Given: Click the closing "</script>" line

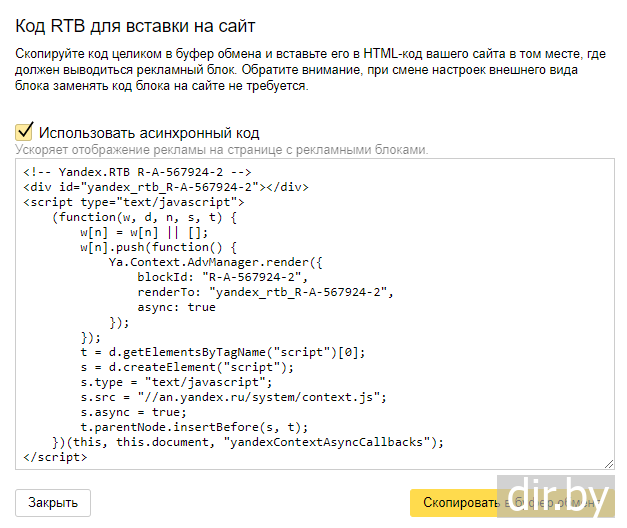Looking at the screenshot, I should [55, 457].
